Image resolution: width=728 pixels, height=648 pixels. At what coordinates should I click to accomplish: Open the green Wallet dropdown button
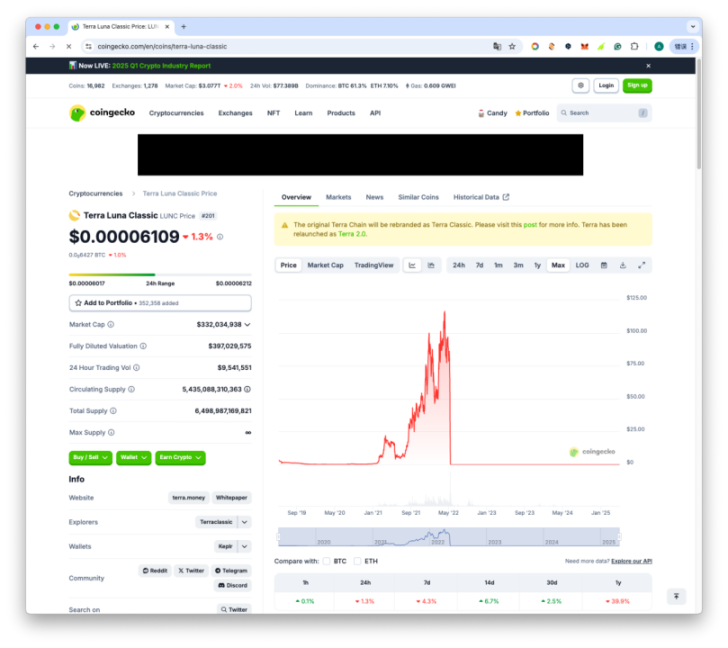(134, 458)
